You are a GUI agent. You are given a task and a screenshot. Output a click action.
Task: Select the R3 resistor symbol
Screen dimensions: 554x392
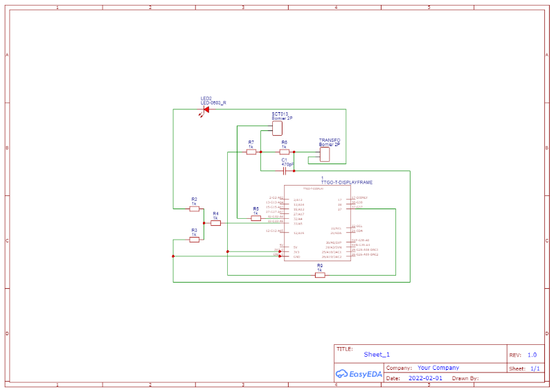pos(195,240)
